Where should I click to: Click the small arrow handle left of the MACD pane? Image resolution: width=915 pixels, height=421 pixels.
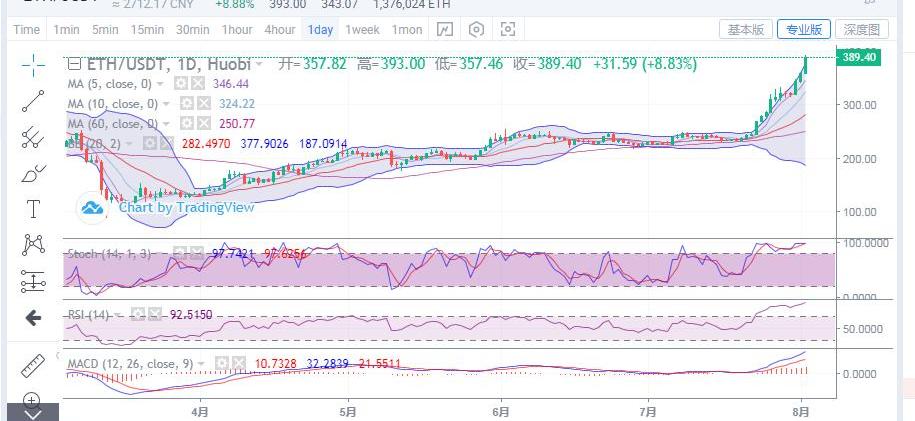coord(58,355)
